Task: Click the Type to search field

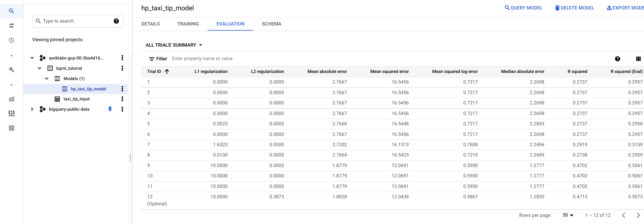Action: point(78,21)
